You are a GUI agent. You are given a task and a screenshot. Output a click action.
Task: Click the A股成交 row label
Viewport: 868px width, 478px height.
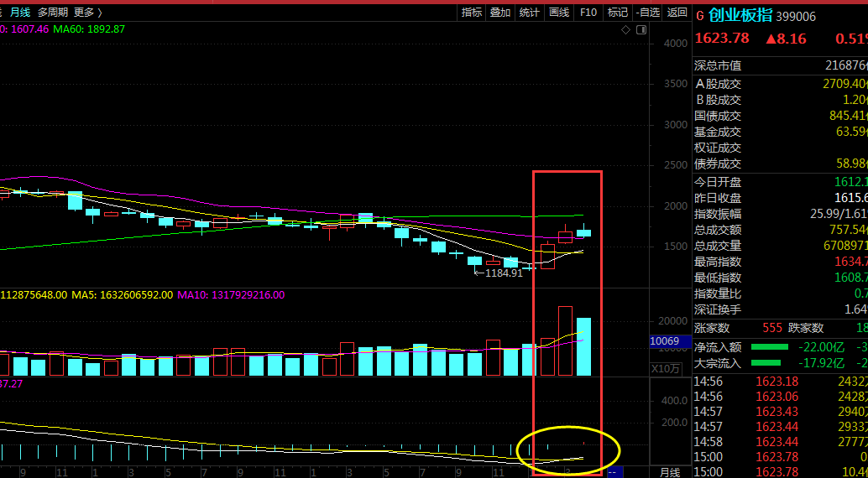tap(718, 84)
